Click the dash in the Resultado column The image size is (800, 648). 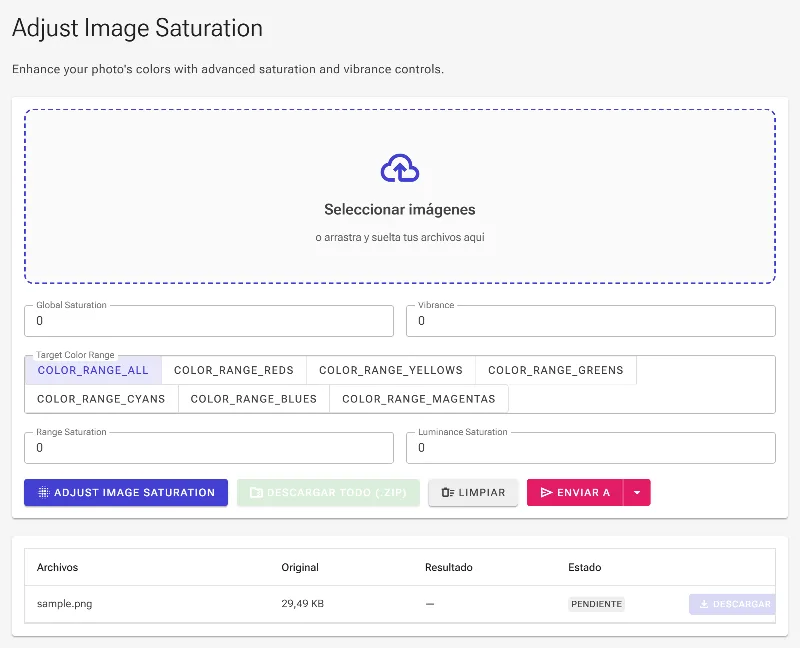pos(430,604)
